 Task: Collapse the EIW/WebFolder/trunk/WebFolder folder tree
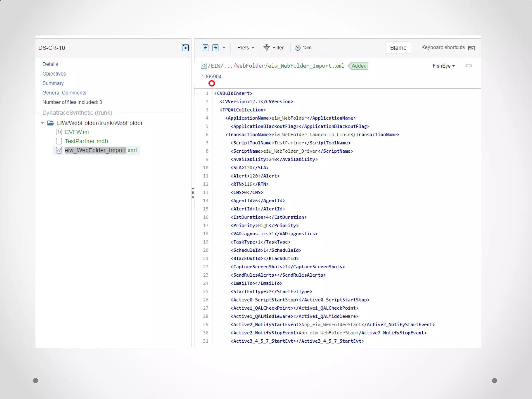coord(42,123)
